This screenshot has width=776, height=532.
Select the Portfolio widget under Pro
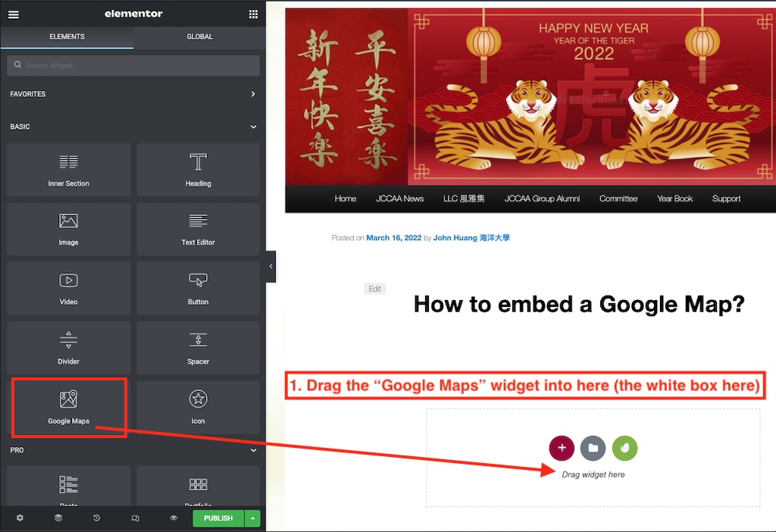(x=198, y=486)
